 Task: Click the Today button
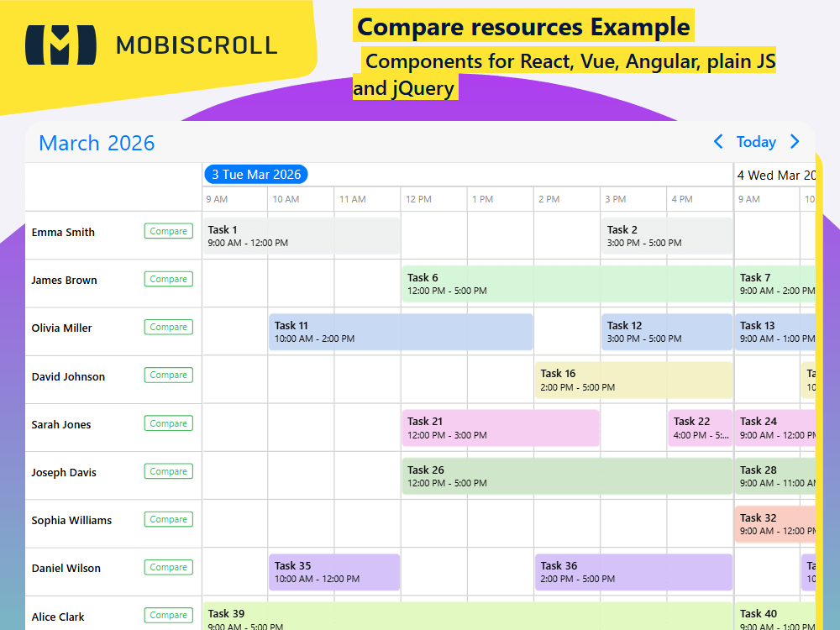pyautogui.click(x=756, y=142)
